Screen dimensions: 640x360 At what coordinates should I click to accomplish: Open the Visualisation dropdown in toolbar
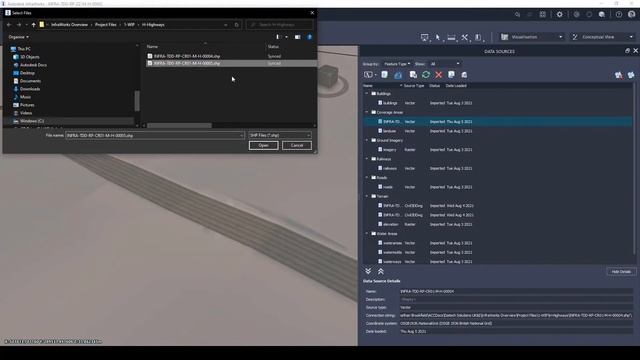click(x=532, y=37)
